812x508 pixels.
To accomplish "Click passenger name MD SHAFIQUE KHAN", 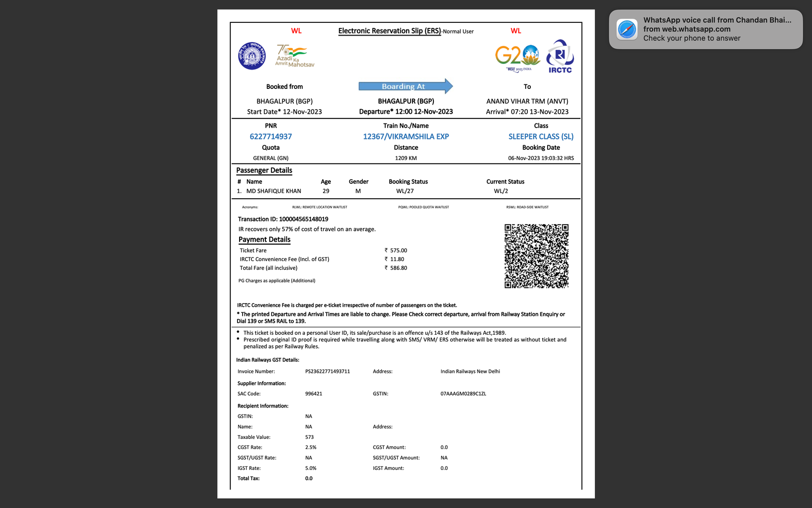I will (274, 192).
